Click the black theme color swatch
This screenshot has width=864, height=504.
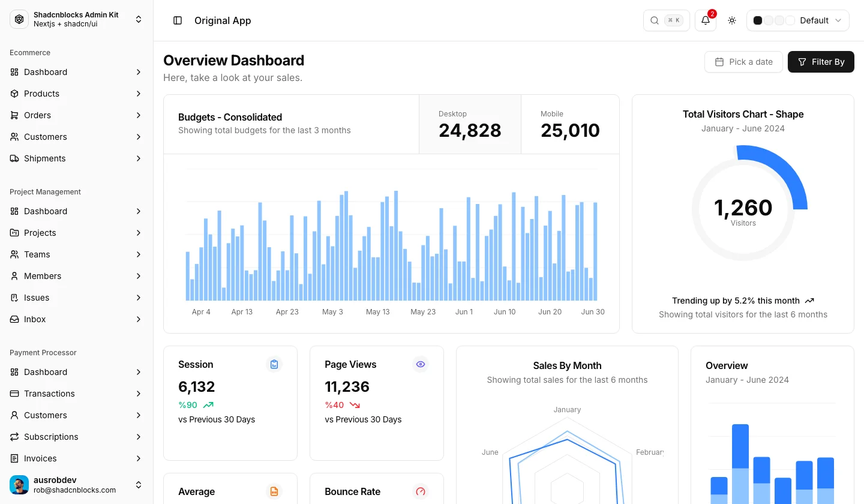(x=758, y=20)
